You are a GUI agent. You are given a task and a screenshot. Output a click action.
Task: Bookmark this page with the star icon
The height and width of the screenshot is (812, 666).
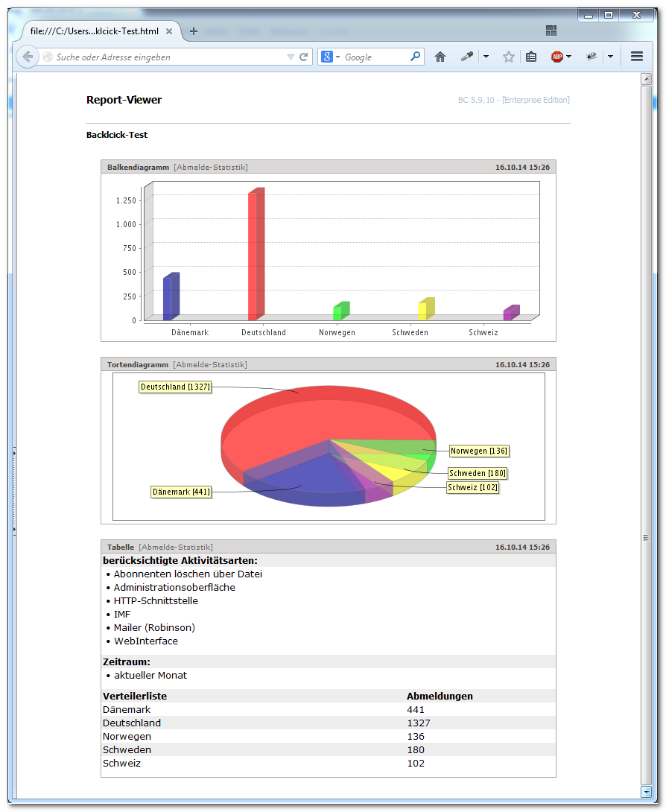point(509,57)
